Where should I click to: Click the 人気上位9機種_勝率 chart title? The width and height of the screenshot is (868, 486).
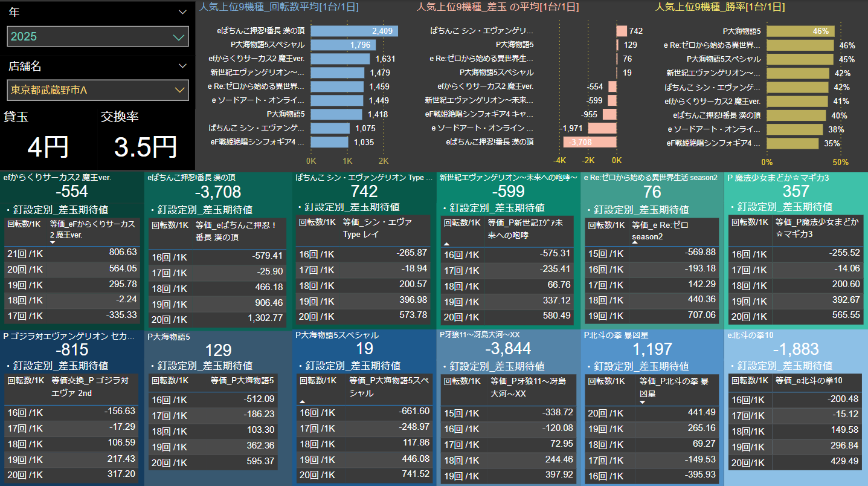720,7
